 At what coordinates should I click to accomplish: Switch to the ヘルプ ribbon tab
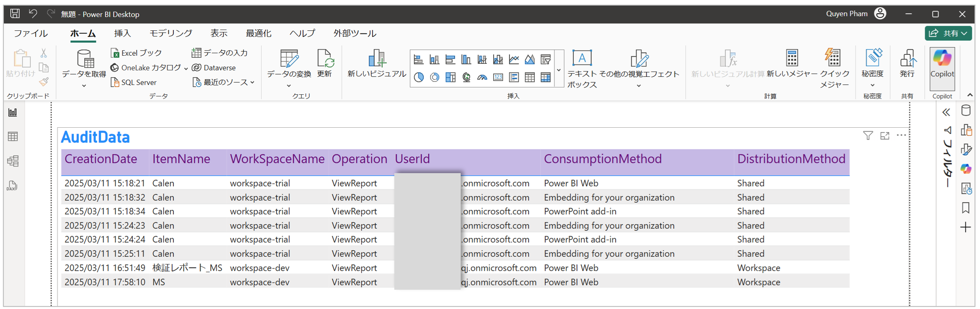tap(302, 33)
